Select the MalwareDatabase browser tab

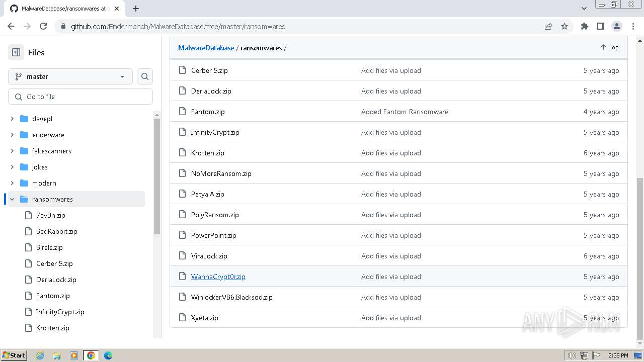[x=64, y=9]
